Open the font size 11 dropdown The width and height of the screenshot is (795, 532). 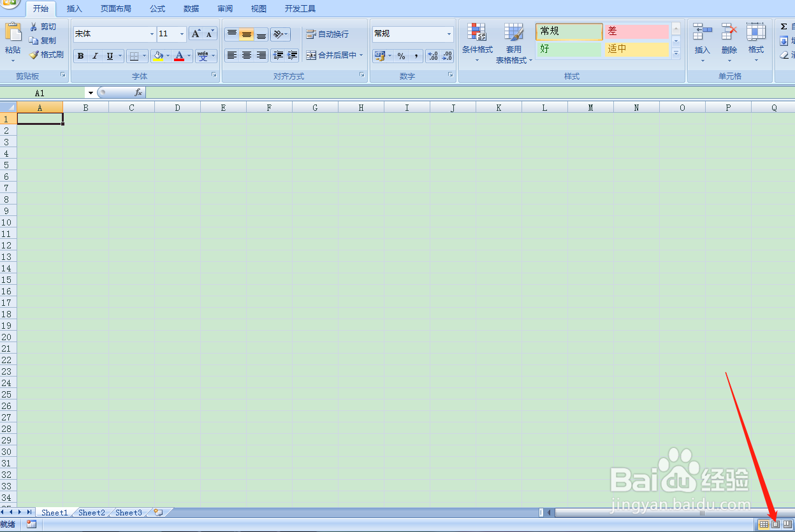[182, 34]
